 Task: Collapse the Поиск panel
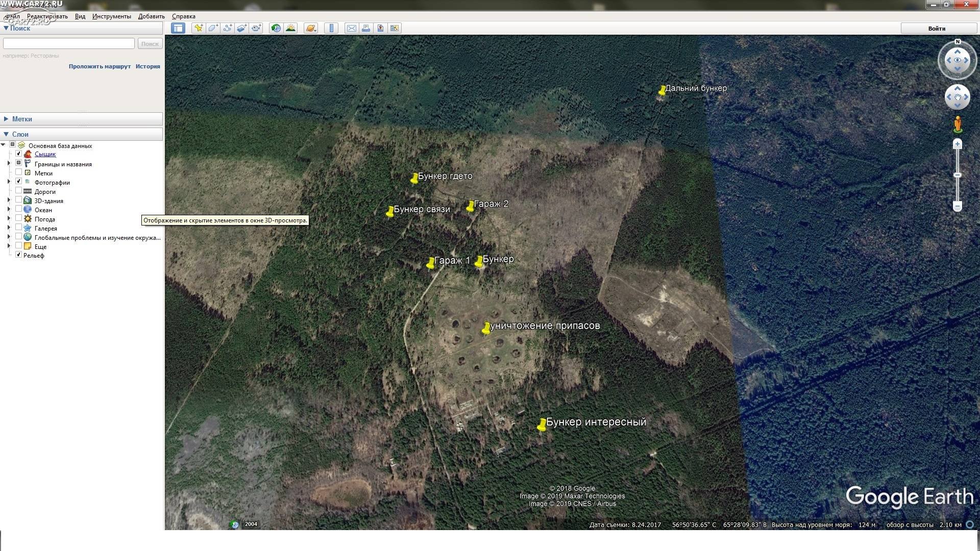[6, 28]
